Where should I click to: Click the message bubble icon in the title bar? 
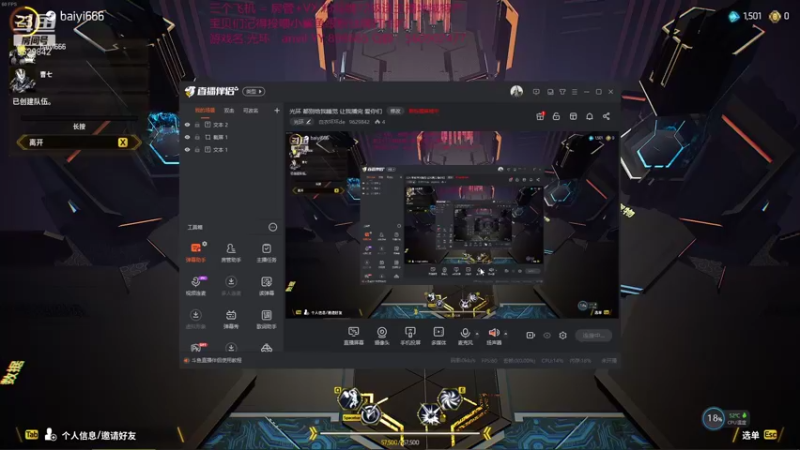(536, 92)
